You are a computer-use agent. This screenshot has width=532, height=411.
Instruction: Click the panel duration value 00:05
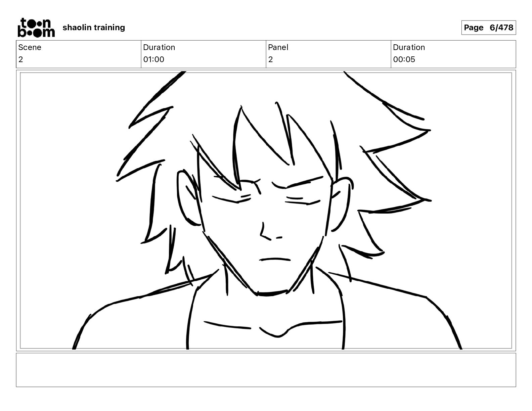tap(404, 59)
